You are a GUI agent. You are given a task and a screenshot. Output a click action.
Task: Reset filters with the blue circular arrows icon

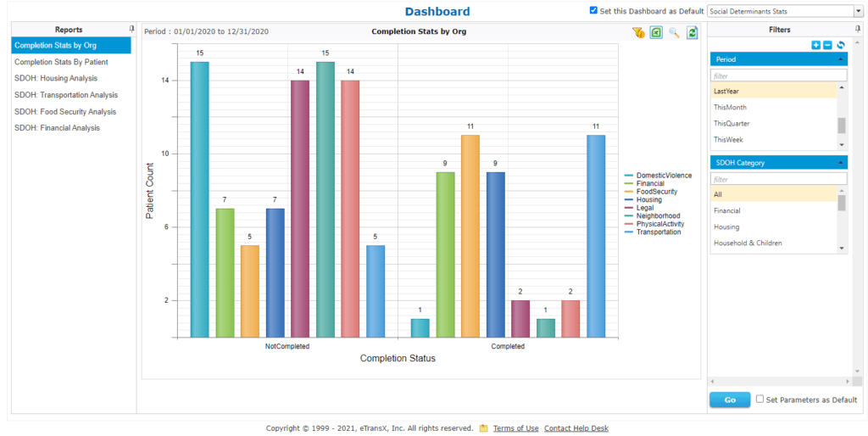pyautogui.click(x=840, y=45)
